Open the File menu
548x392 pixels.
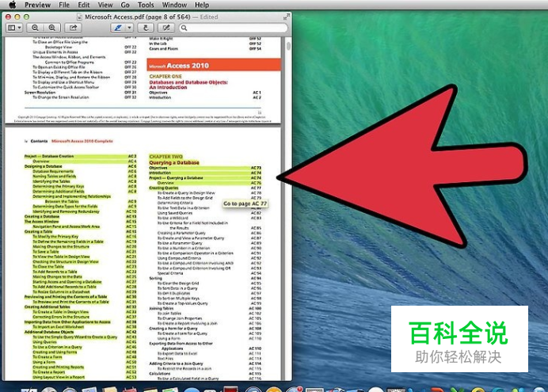click(x=64, y=5)
